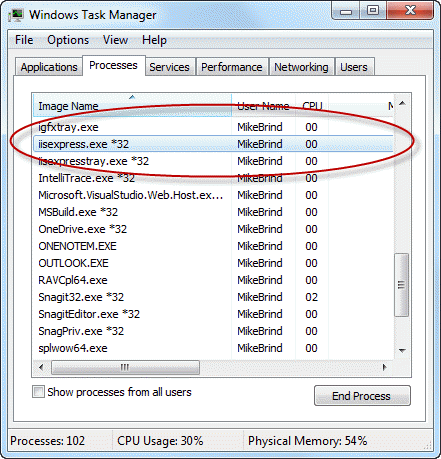Open the Performance tab
The image size is (441, 459).
point(232,67)
